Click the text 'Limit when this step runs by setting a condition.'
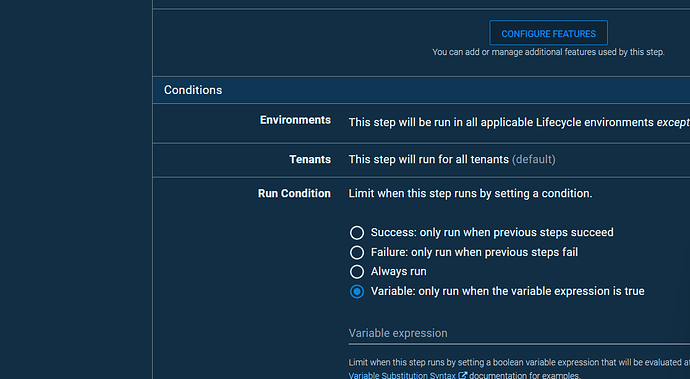690x379 pixels. (470, 194)
